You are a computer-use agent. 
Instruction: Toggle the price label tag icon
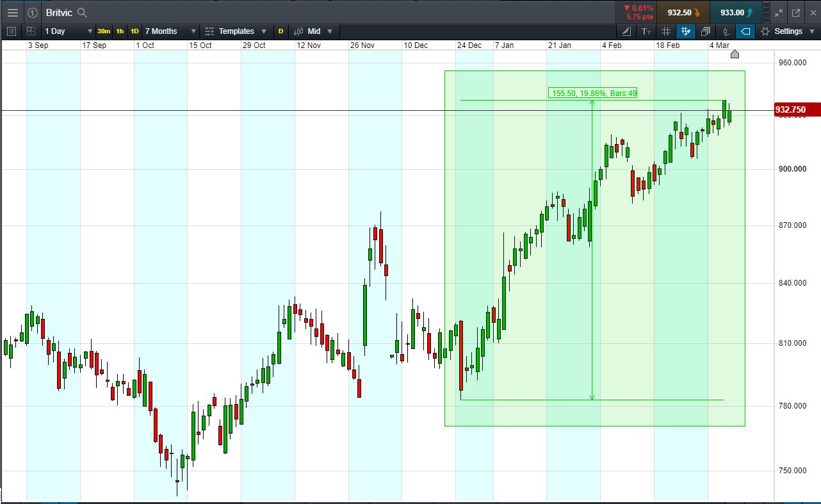coord(745,31)
